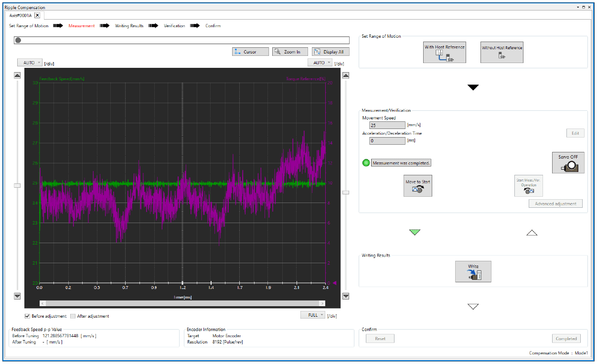Activate the Cursor tool
Viewport: 597px width, 364px height.
pyautogui.click(x=250, y=52)
